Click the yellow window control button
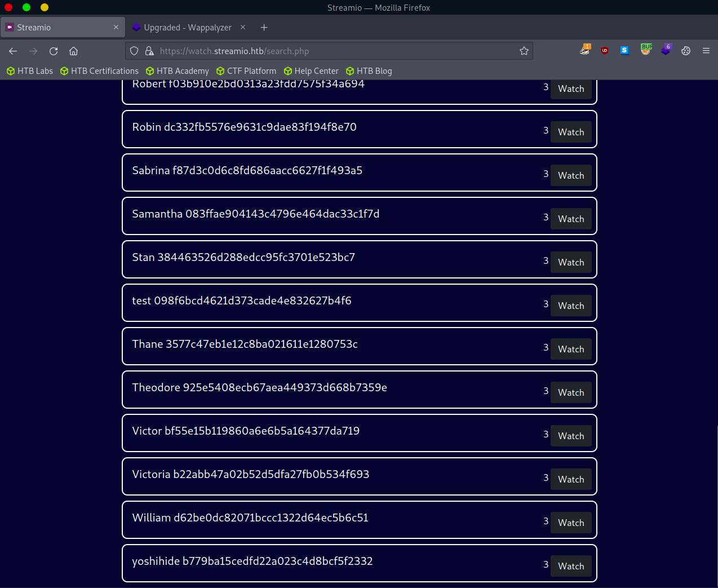 point(45,7)
